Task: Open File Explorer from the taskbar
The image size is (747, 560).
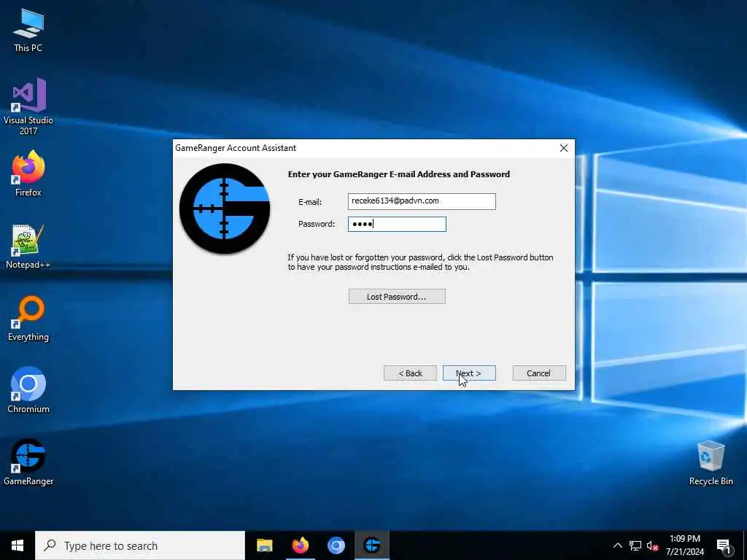Action: click(x=264, y=545)
